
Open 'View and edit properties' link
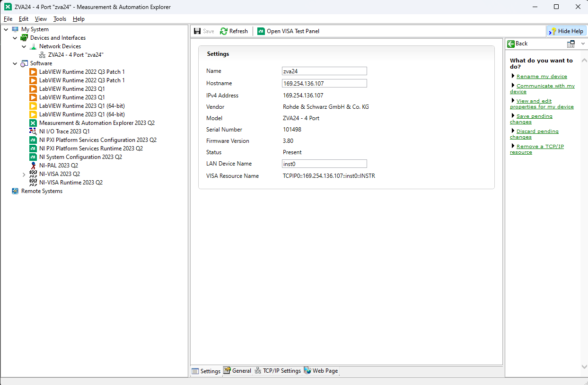(542, 104)
